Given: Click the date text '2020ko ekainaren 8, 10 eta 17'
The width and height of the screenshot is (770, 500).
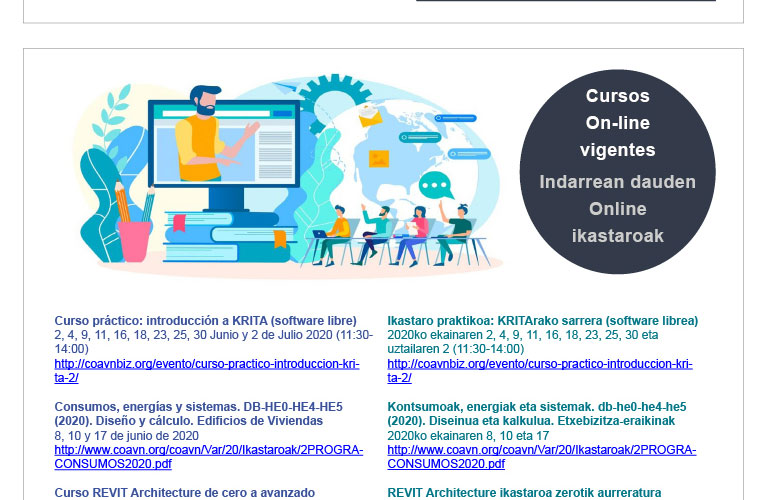Looking at the screenshot, I should point(468,436).
